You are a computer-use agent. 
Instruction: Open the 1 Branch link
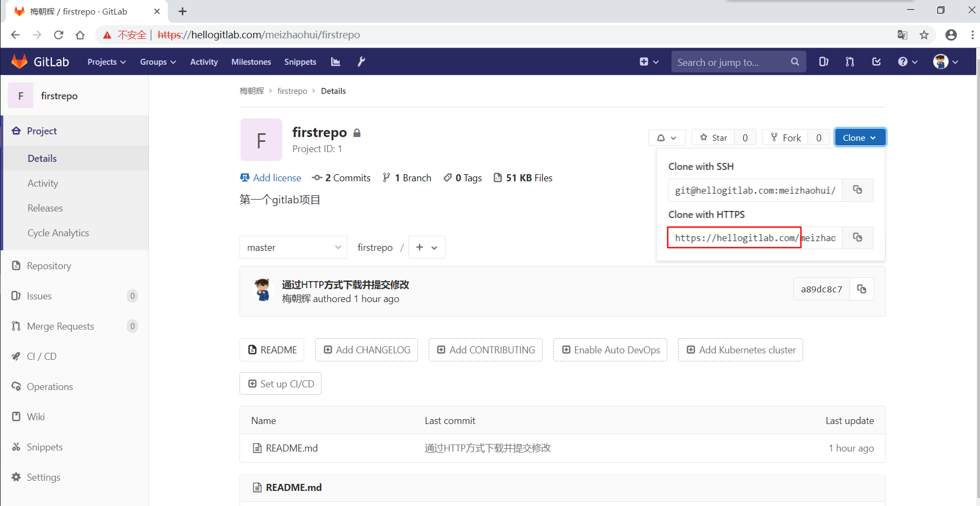point(407,177)
